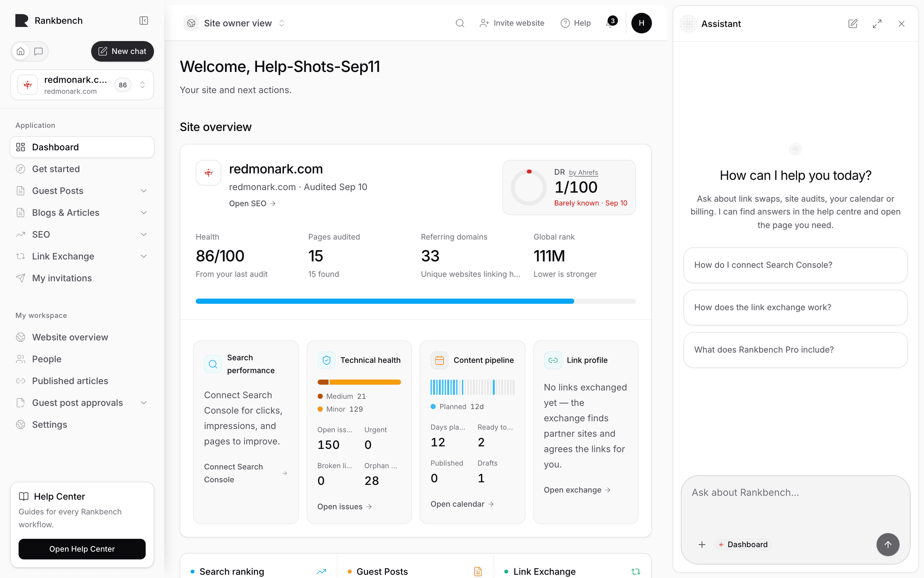Open Website overview in workspace

(82, 337)
